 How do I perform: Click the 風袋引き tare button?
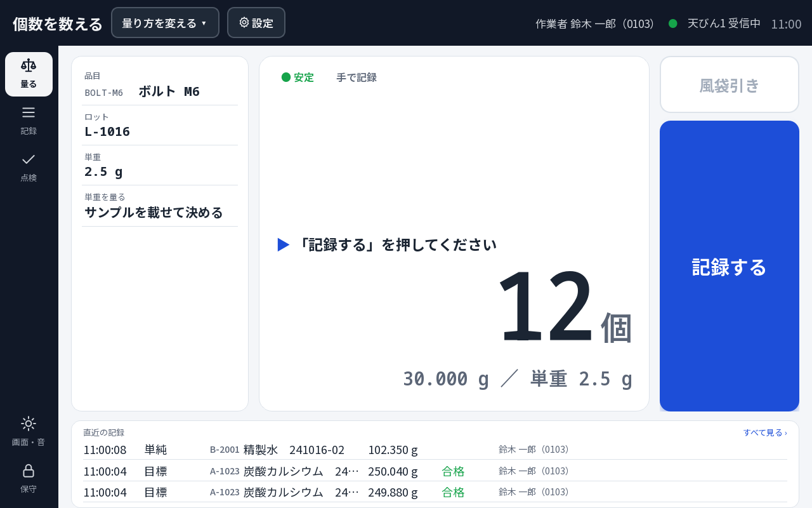(730, 84)
